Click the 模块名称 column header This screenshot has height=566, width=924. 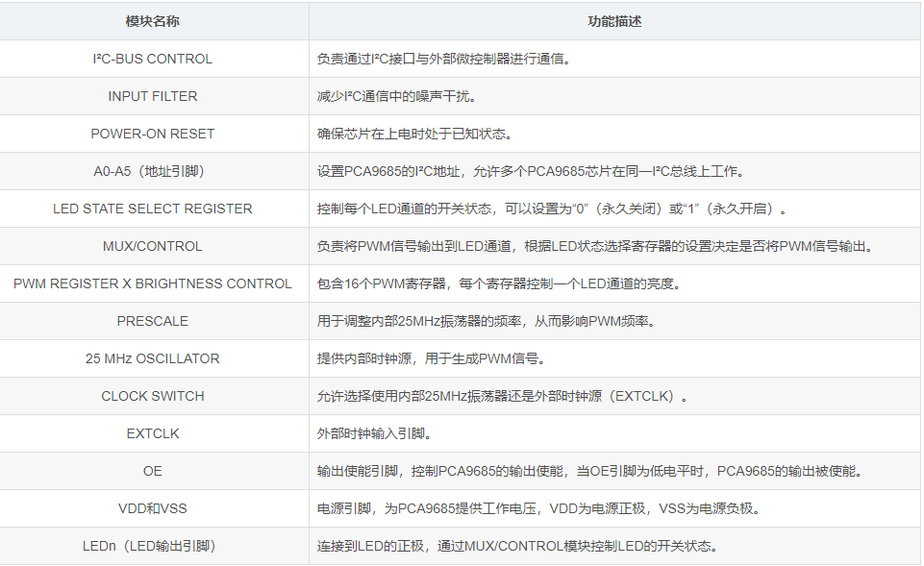(x=153, y=21)
